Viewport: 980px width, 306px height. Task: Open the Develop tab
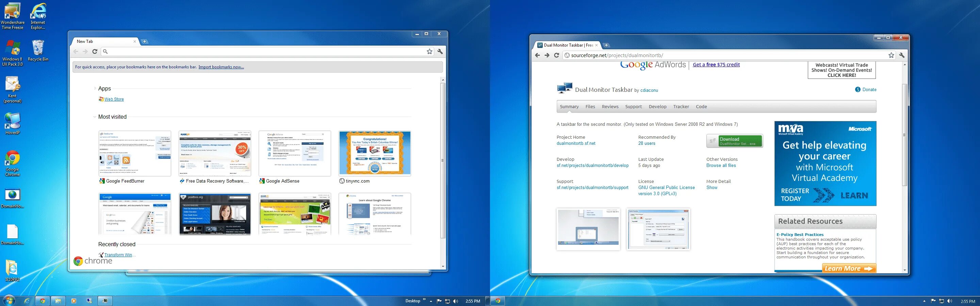pyautogui.click(x=657, y=107)
